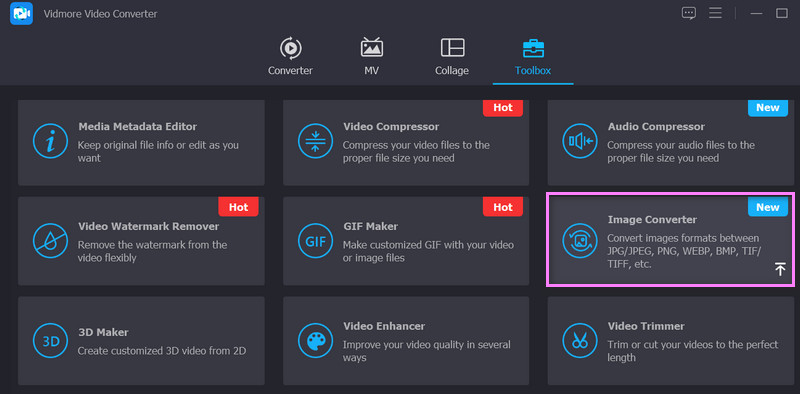Open the 3D Maker title
This screenshot has width=800, height=394.
tap(103, 332)
